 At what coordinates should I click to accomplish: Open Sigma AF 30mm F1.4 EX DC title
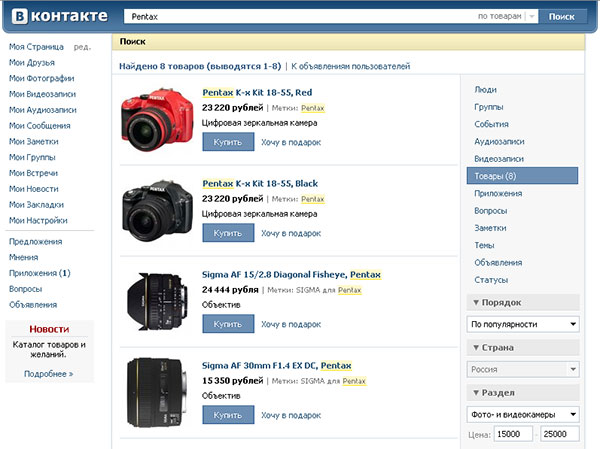point(276,366)
